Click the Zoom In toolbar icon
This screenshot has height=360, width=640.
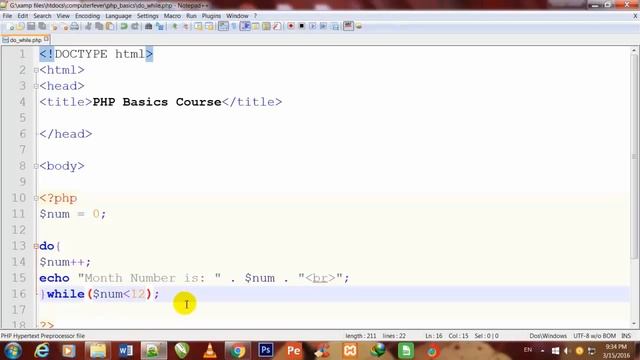tap(174, 27)
